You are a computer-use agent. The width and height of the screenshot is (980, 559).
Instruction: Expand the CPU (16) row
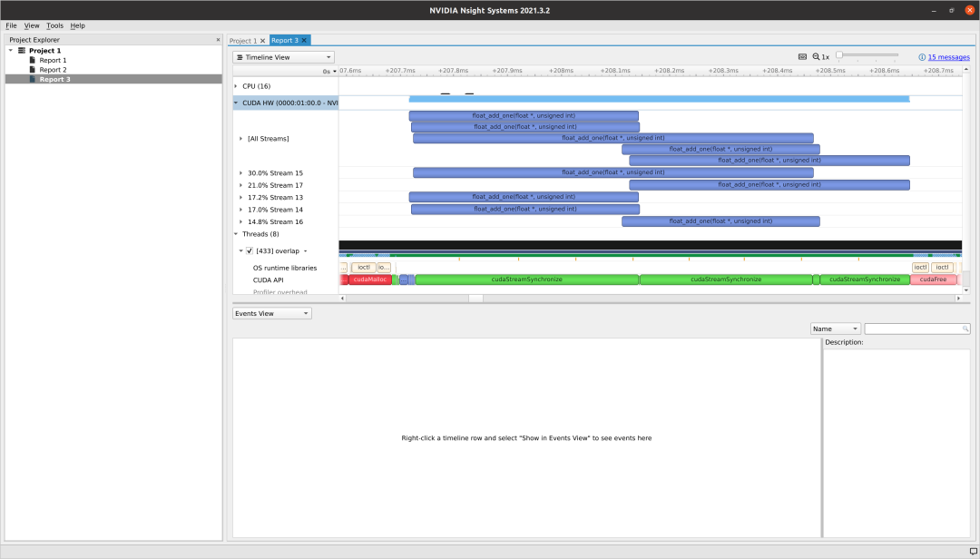click(x=236, y=86)
